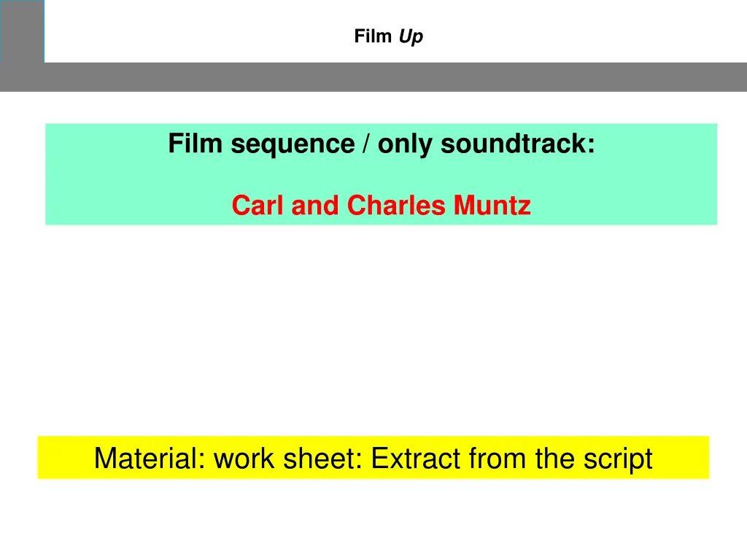The width and height of the screenshot is (747, 560).
Task: Select "work sheet:" in the yellow box
Action: pyautogui.click(x=288, y=459)
